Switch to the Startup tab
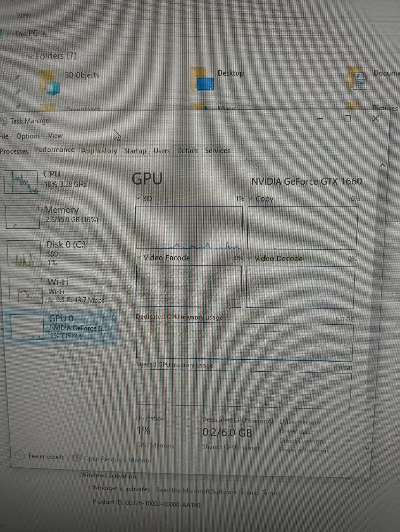The width and height of the screenshot is (400, 532). (x=135, y=151)
